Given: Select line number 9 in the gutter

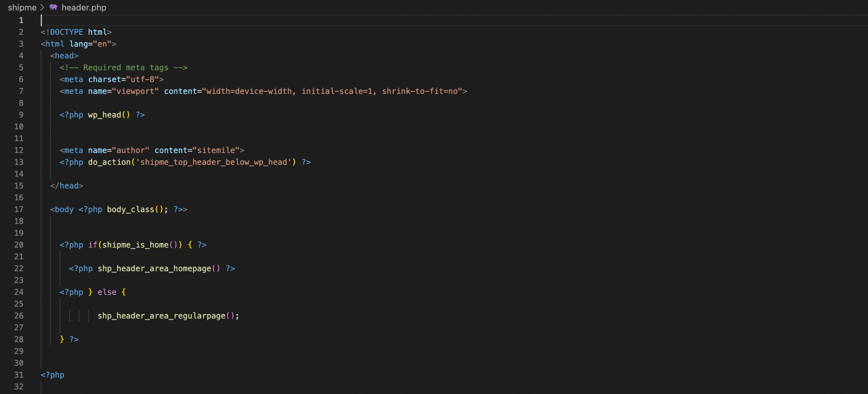Looking at the screenshot, I should pyautogui.click(x=21, y=115).
